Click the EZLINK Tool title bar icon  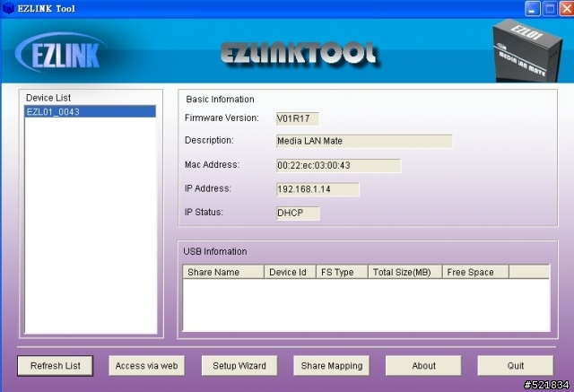(x=8, y=8)
